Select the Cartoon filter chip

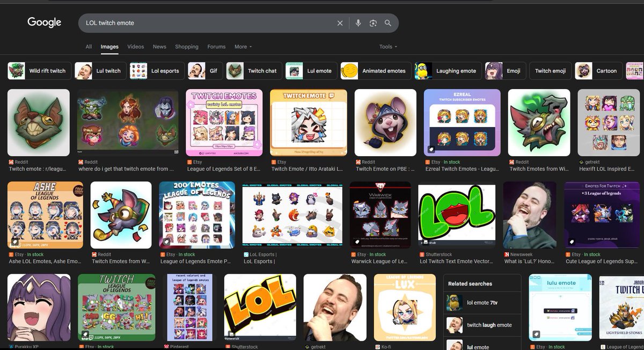(598, 71)
